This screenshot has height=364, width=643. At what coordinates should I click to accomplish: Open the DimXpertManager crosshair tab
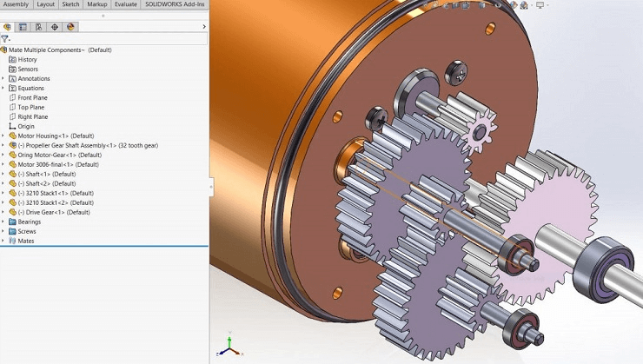click(55, 27)
